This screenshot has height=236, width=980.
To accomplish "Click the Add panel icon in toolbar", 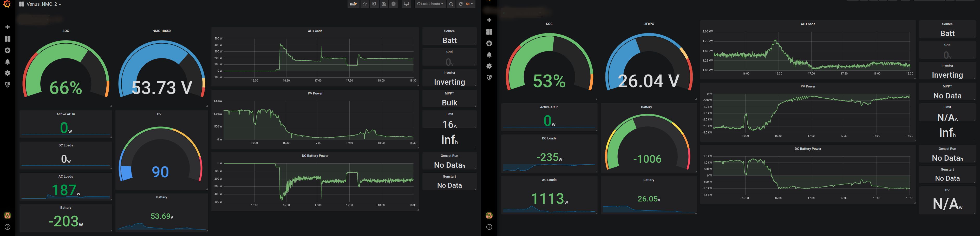I will pos(354,4).
